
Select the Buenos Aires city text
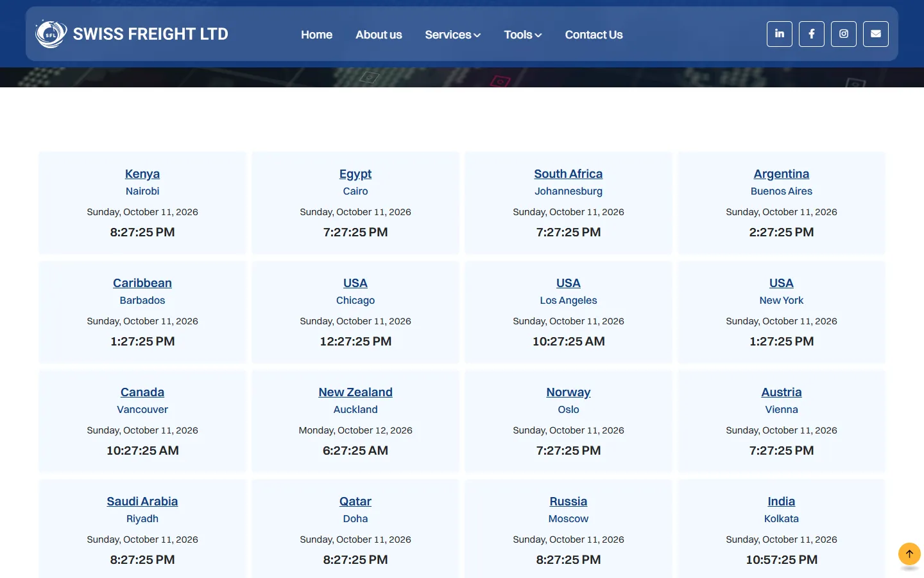(x=782, y=191)
